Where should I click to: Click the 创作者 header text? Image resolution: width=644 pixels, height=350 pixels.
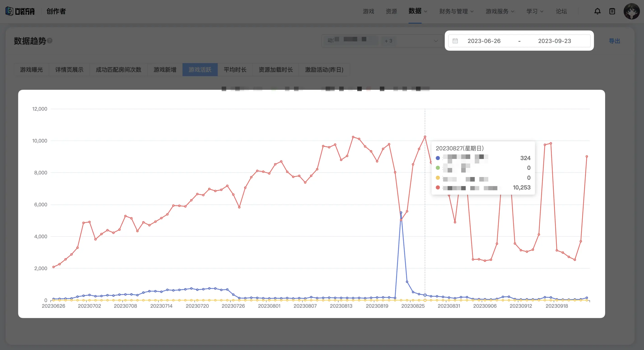56,11
